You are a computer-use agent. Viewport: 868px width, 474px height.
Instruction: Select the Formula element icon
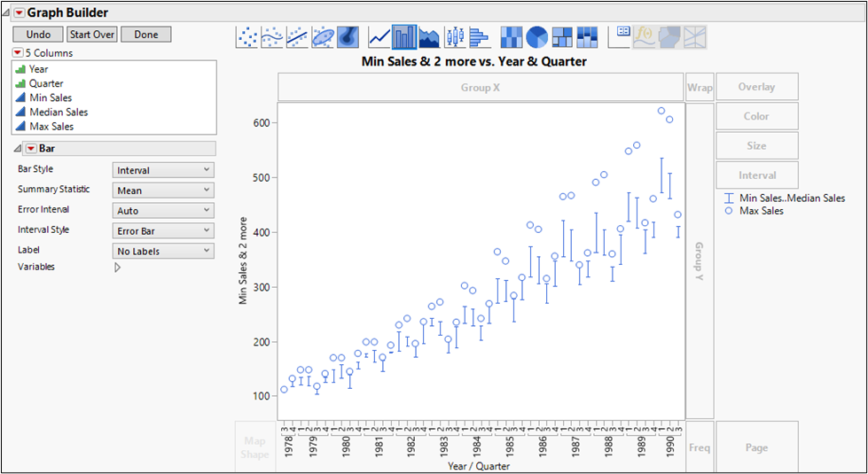click(645, 37)
